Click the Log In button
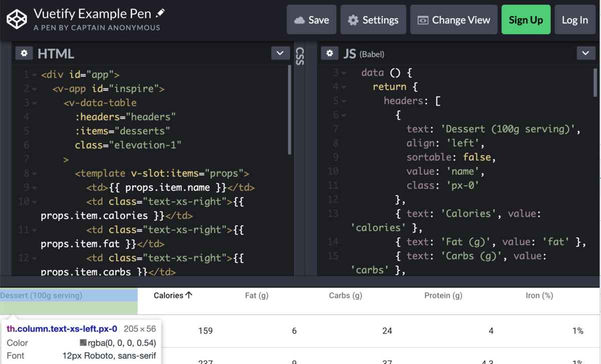 (575, 20)
